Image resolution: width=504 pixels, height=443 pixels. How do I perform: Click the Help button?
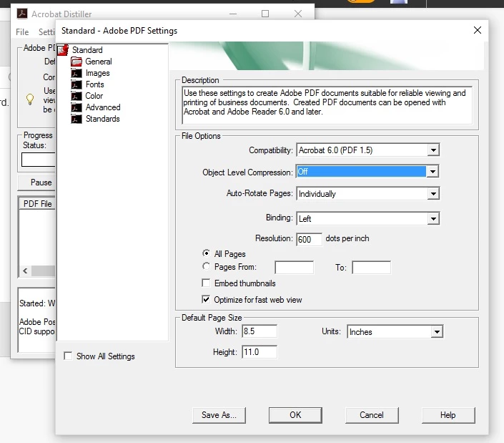(448, 415)
